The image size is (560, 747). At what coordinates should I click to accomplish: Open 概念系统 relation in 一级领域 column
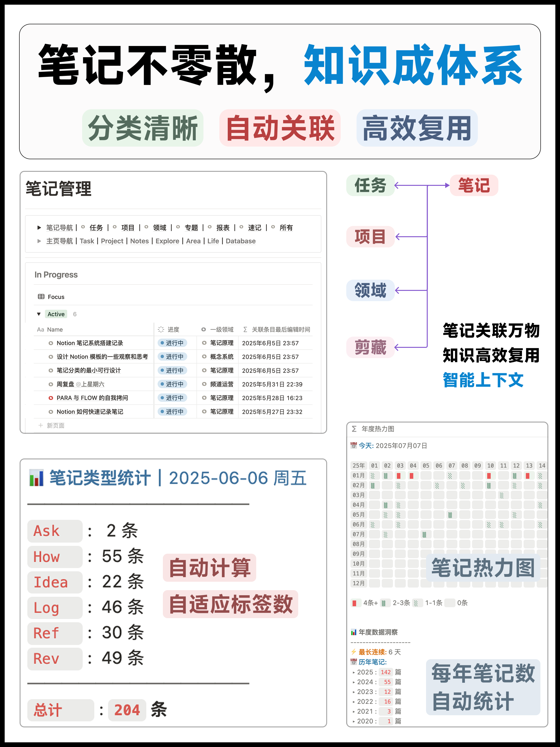[x=222, y=357]
